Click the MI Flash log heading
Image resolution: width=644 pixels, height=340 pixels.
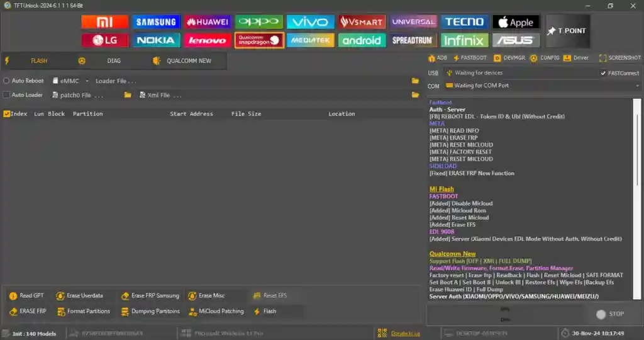[x=441, y=189]
